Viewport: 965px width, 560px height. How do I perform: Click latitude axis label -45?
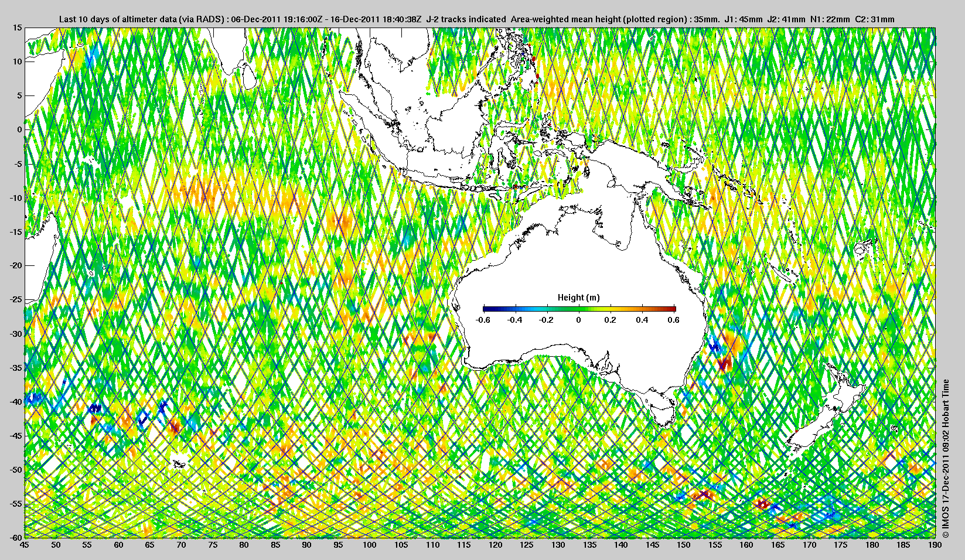[16, 435]
